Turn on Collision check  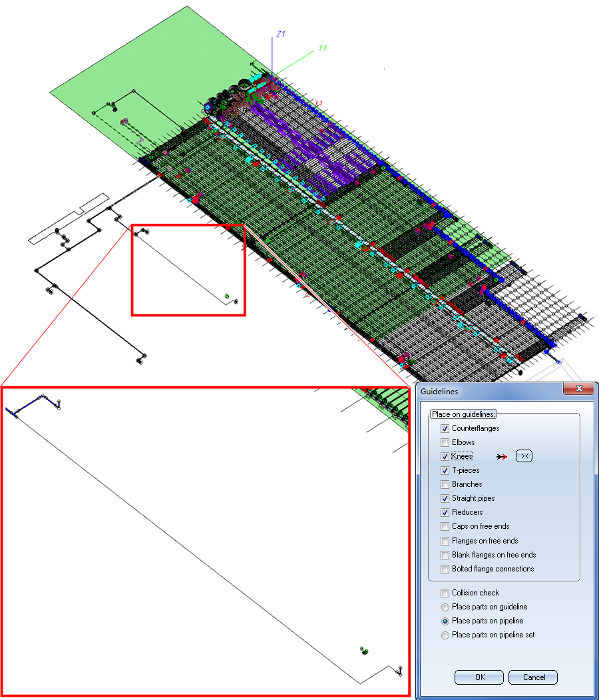(x=445, y=593)
